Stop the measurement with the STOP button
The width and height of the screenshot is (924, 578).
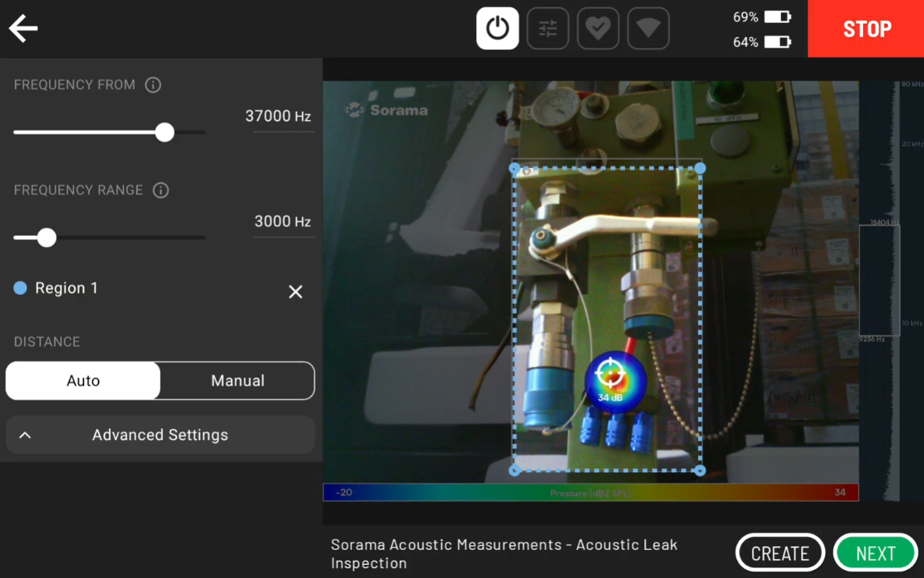tap(866, 28)
